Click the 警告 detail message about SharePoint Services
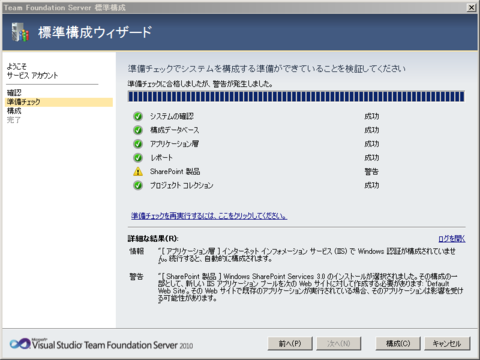The width and height of the screenshot is (480, 360). (311, 288)
